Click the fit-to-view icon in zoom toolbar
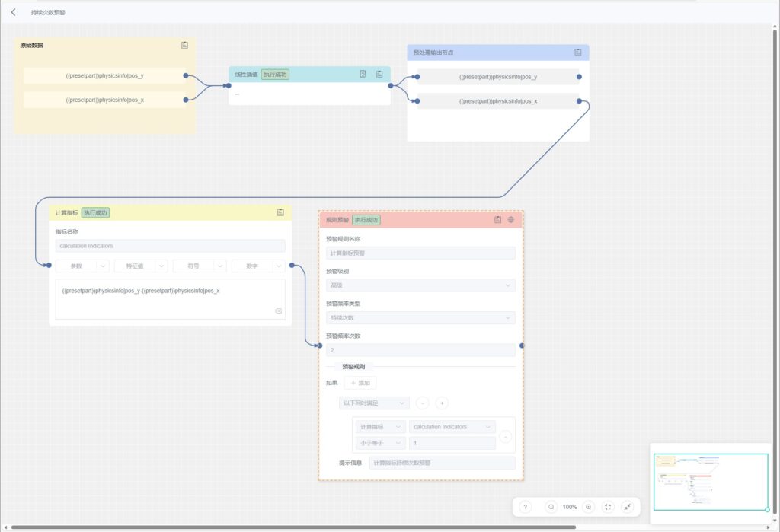Viewport: 780px width, 532px height. (x=607, y=507)
